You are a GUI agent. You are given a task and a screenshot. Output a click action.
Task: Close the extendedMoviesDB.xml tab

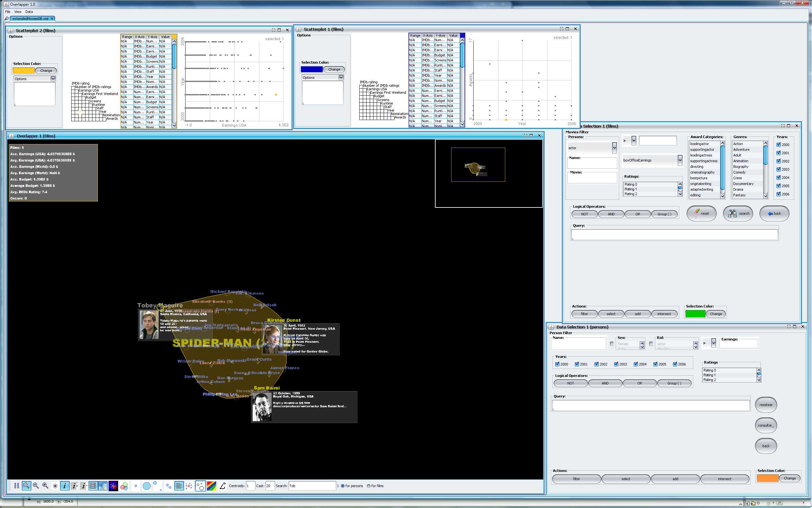point(52,19)
